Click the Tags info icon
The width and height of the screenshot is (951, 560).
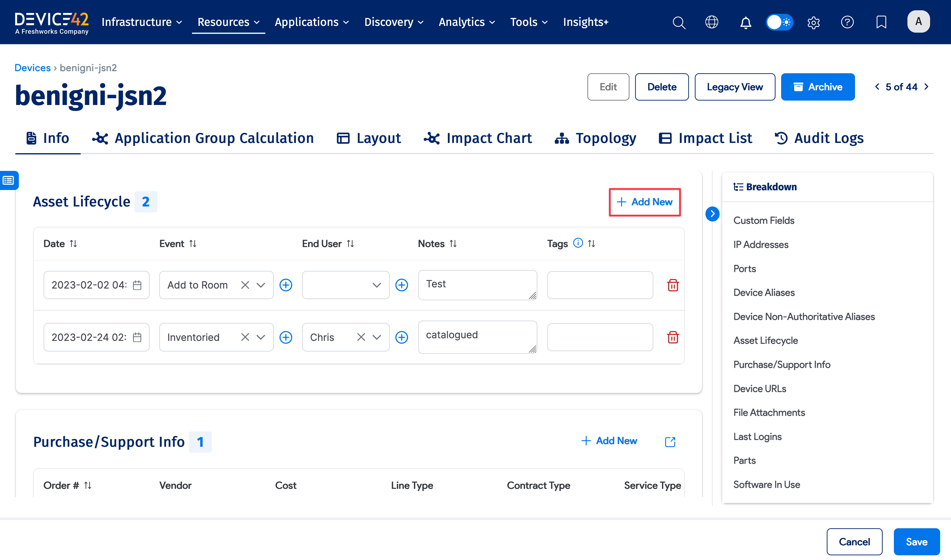point(578,243)
